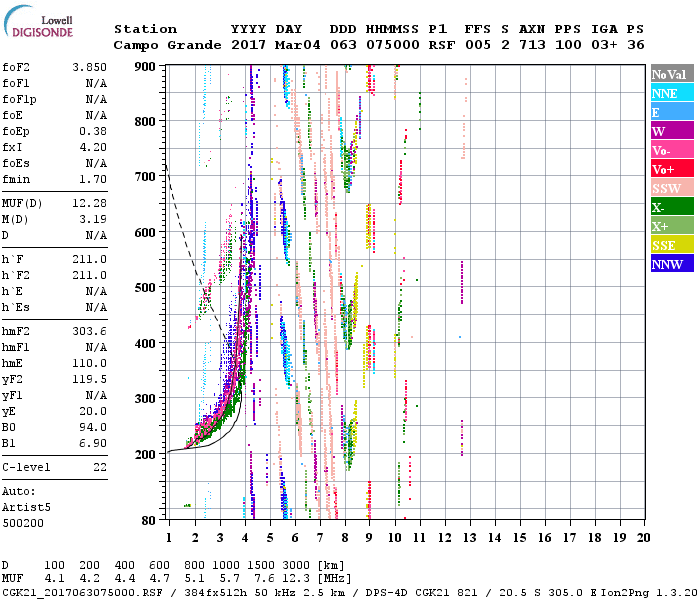The image size is (700, 600).
Task: Select the MUF(D) value 12.28
Action: 91,203
